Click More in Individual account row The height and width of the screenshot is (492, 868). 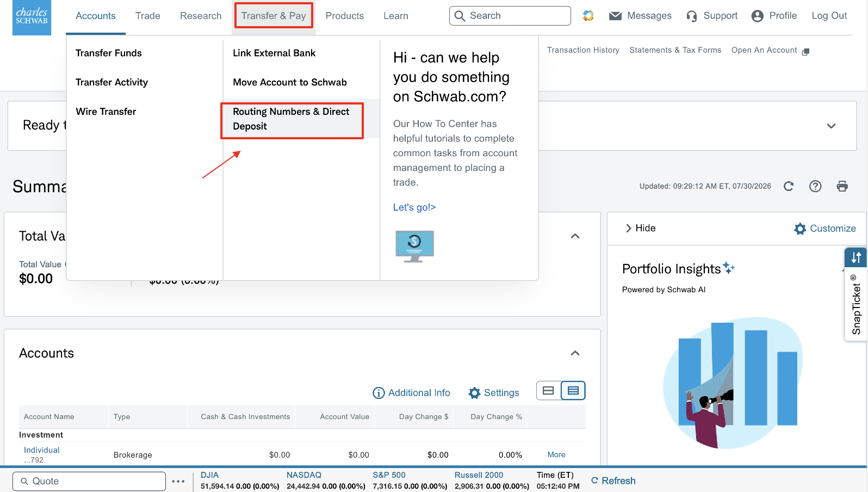556,454
